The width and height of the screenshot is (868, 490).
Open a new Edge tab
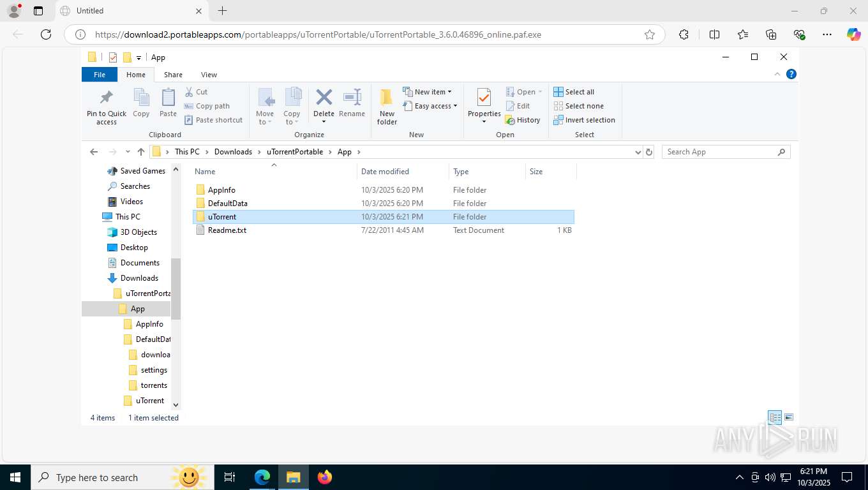(x=222, y=11)
